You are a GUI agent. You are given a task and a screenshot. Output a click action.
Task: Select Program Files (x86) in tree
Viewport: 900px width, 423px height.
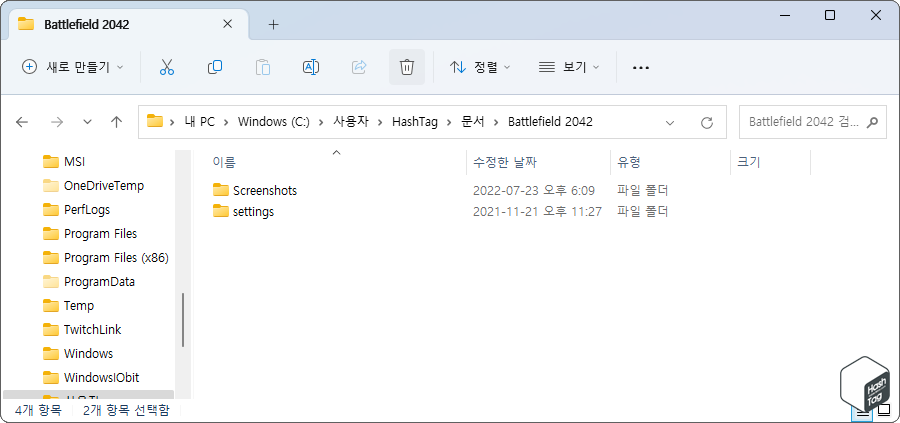coord(116,258)
